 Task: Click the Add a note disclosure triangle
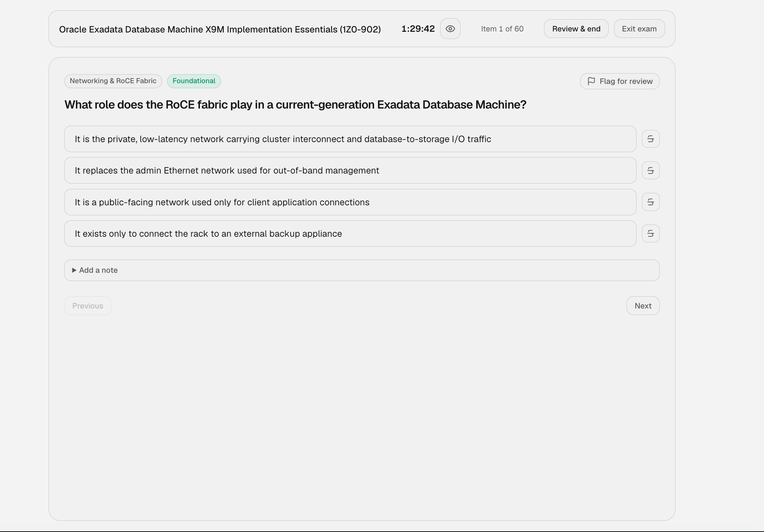[74, 270]
